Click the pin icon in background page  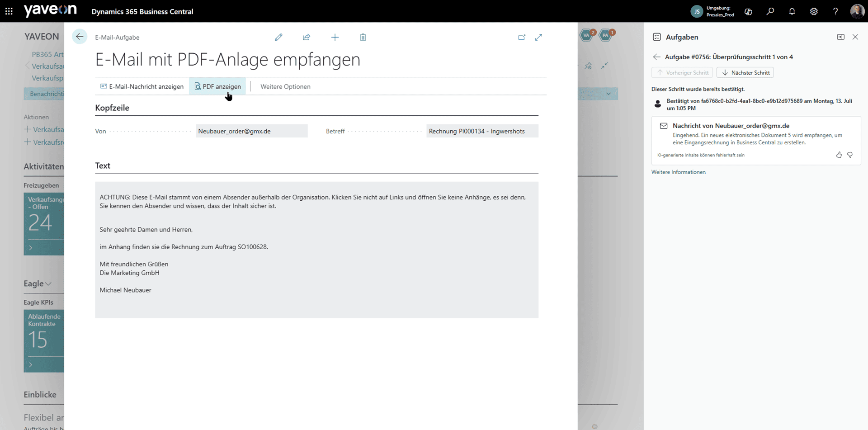click(x=588, y=66)
